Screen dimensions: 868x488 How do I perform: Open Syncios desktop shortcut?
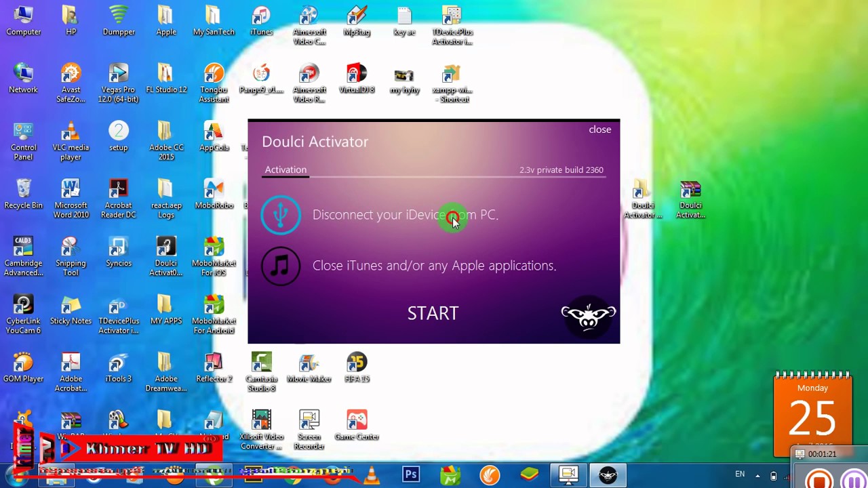(119, 251)
